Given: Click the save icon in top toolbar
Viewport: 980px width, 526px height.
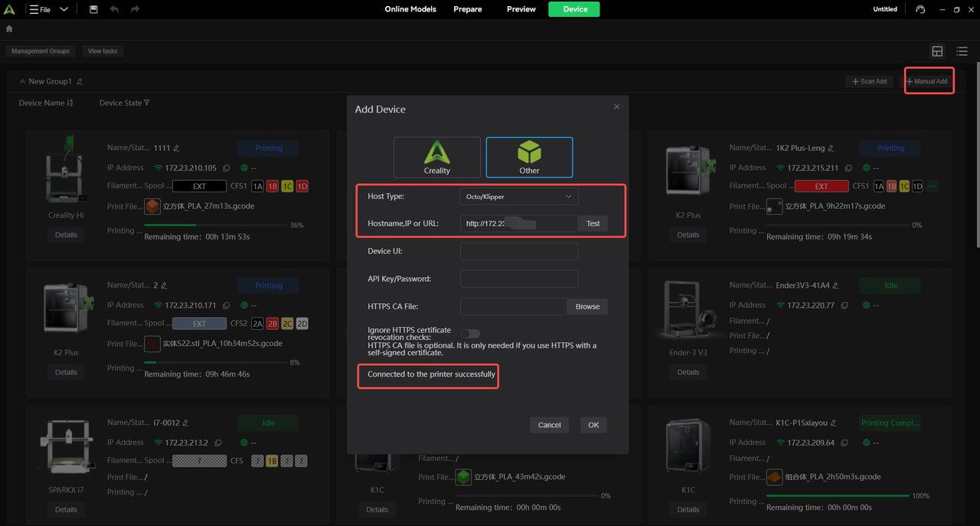Looking at the screenshot, I should [x=93, y=9].
